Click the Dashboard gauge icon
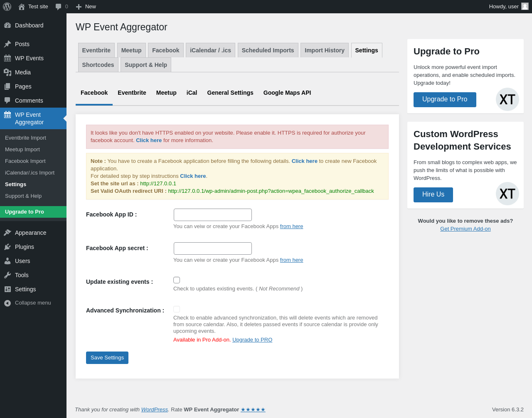This screenshot has height=418, width=532. click(7, 25)
